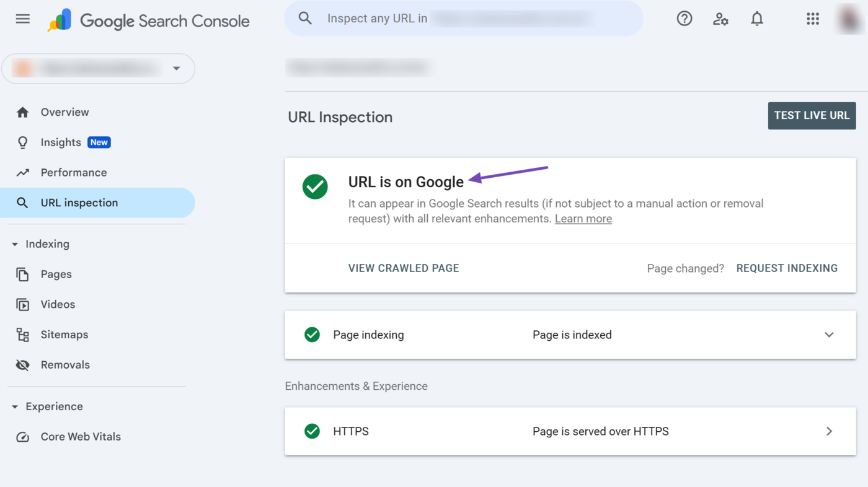Click the Core Web Vitals gauge icon
The image size is (868, 487).
point(23,437)
